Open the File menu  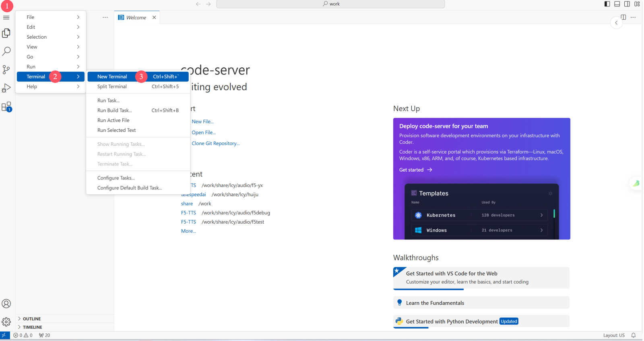point(51,17)
